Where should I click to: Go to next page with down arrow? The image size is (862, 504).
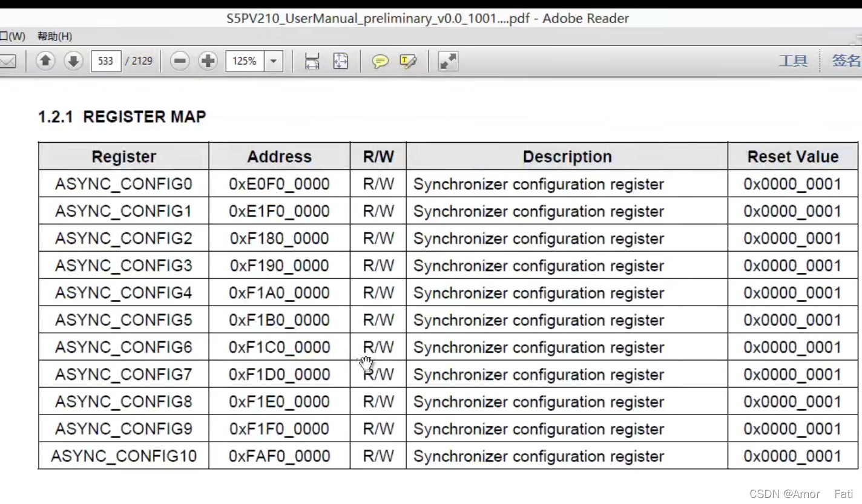73,61
